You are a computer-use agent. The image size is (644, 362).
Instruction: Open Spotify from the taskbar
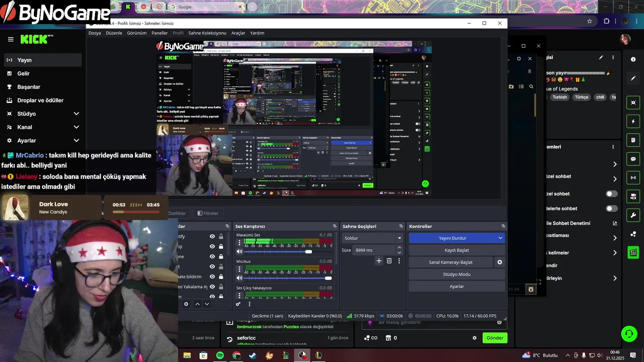click(220, 355)
